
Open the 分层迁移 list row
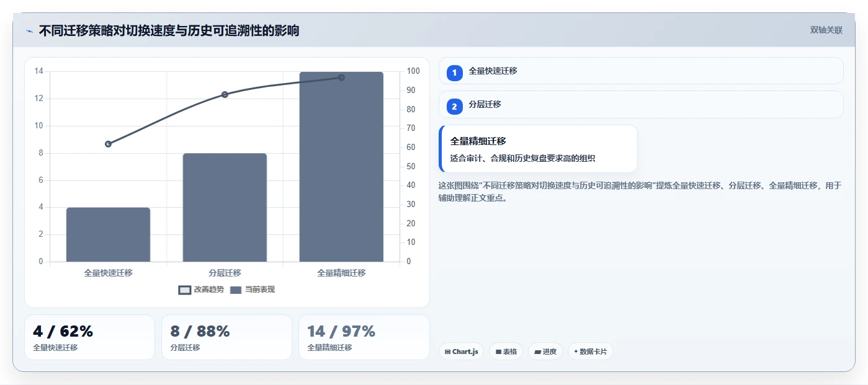[641, 104]
